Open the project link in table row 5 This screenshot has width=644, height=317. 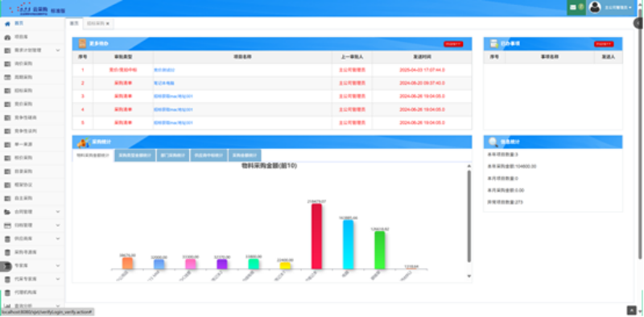click(173, 123)
